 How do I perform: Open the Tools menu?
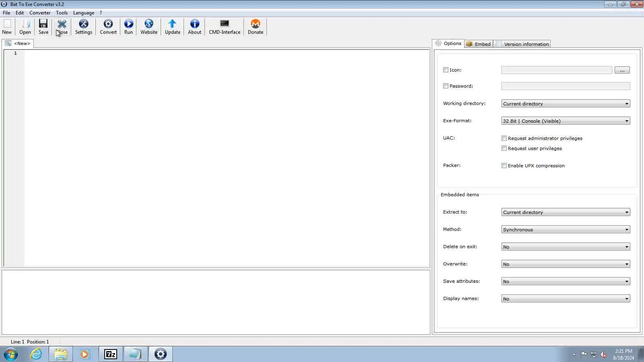pyautogui.click(x=62, y=13)
